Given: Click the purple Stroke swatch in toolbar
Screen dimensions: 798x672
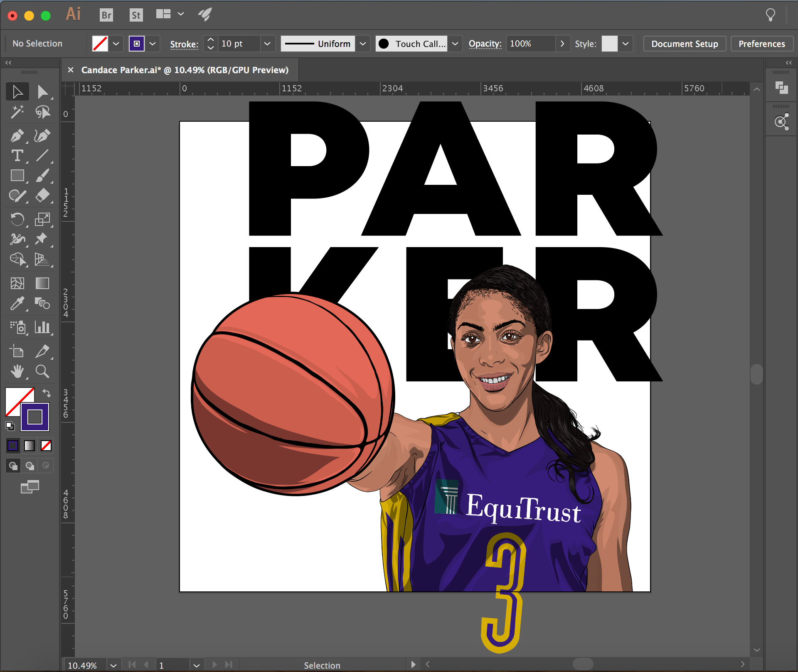Looking at the screenshot, I should [35, 417].
